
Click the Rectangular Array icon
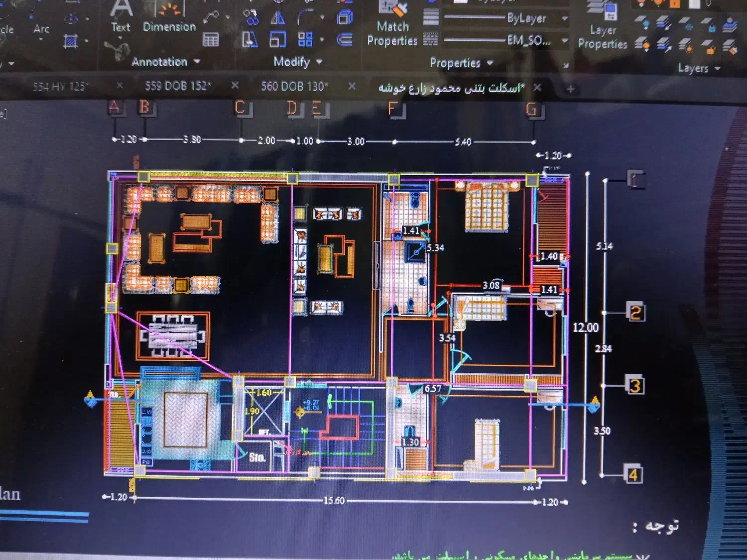point(305,39)
